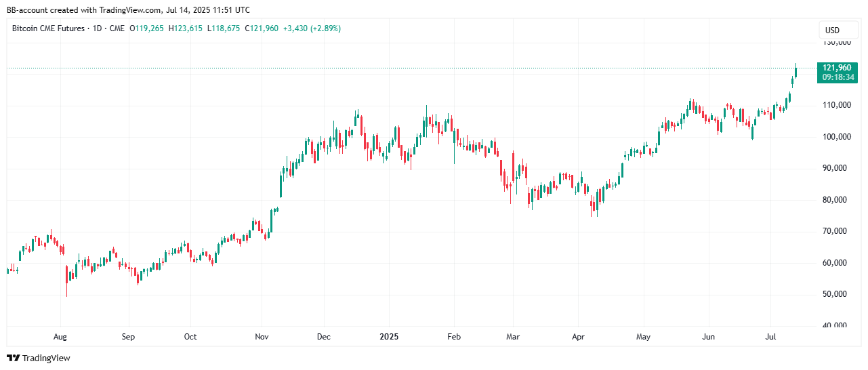
Task: Click the Jul label on time axis
Action: click(x=770, y=337)
